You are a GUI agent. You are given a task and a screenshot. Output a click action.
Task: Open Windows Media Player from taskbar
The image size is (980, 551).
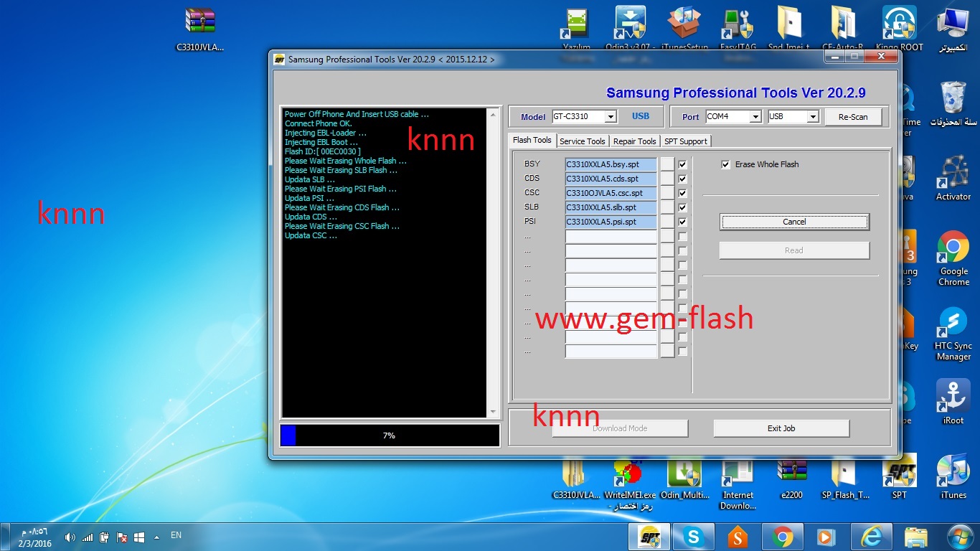pyautogui.click(x=827, y=537)
